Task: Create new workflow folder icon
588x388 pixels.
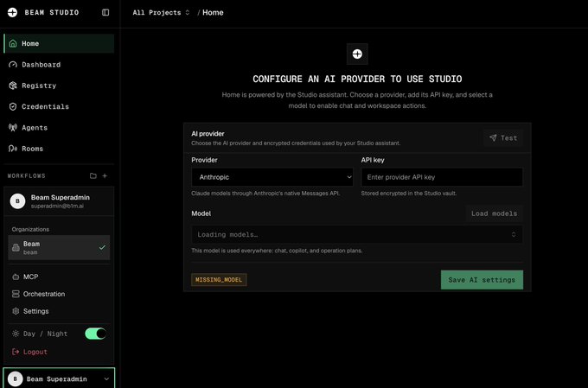Action: click(x=93, y=175)
